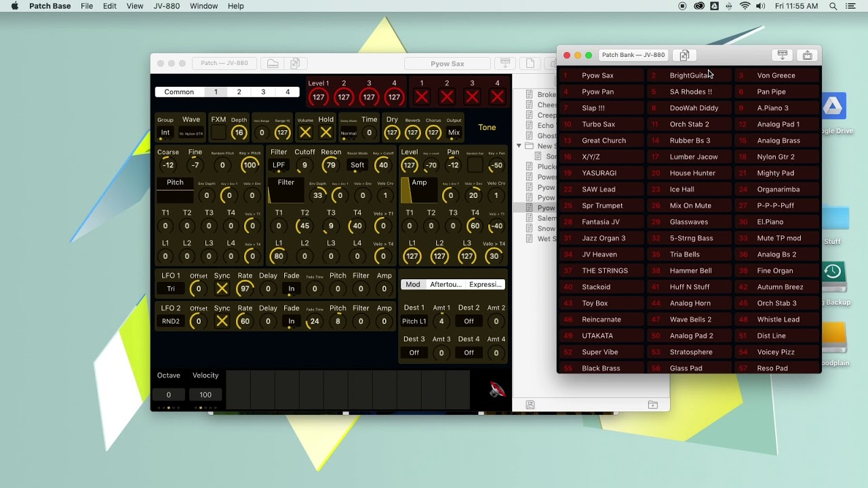This screenshot has height=488, width=868.
Task: Open the Wave selector showing Nylon GTR
Action: pos(191,134)
